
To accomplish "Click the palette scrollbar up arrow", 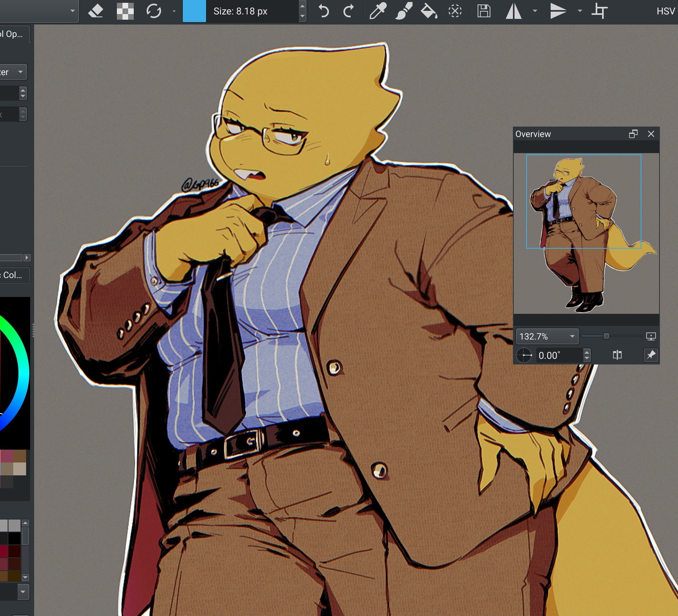I will tap(25, 523).
